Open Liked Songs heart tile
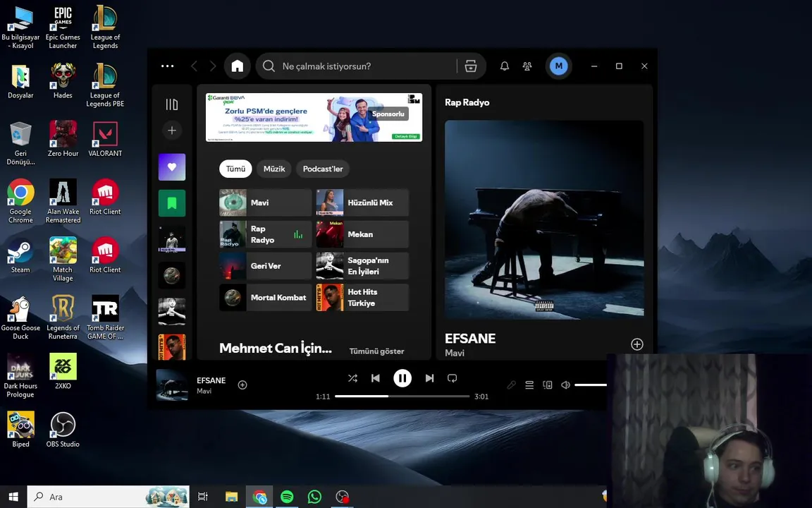 (x=172, y=167)
